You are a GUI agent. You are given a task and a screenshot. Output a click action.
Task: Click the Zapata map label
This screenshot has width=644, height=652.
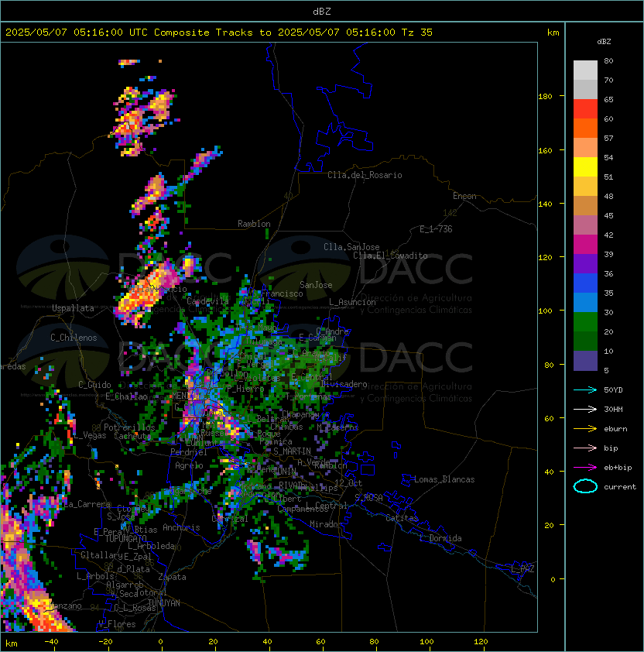coord(172,577)
